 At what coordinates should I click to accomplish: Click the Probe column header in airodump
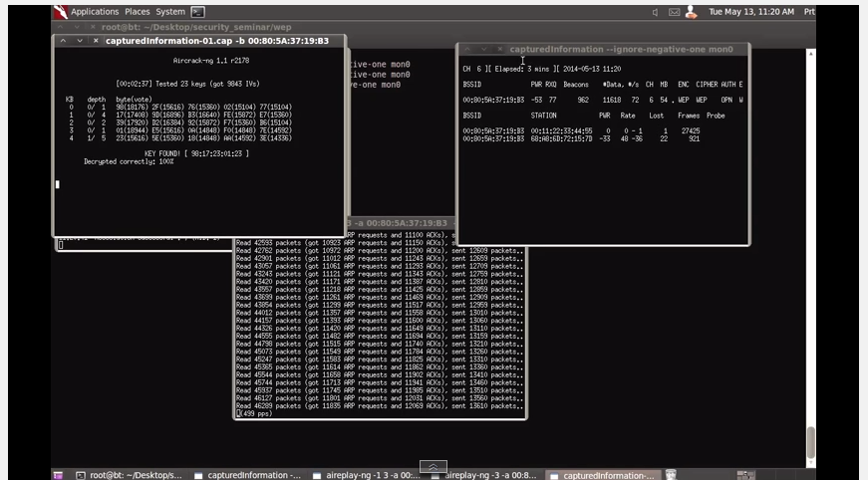(716, 116)
